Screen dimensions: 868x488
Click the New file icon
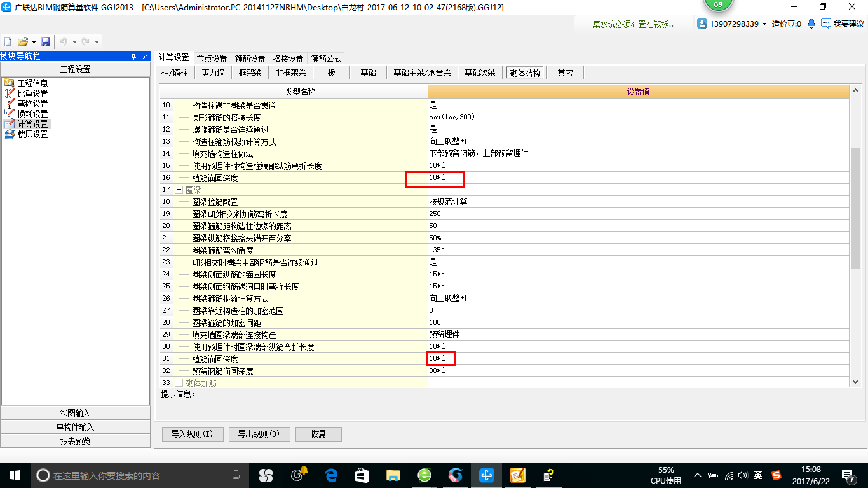pyautogui.click(x=8, y=42)
